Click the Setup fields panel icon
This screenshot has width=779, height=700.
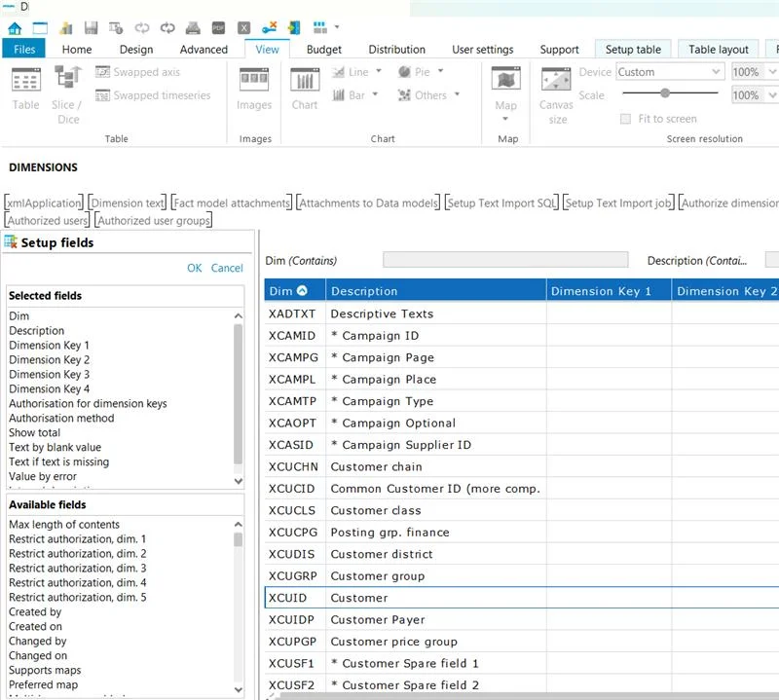11,242
